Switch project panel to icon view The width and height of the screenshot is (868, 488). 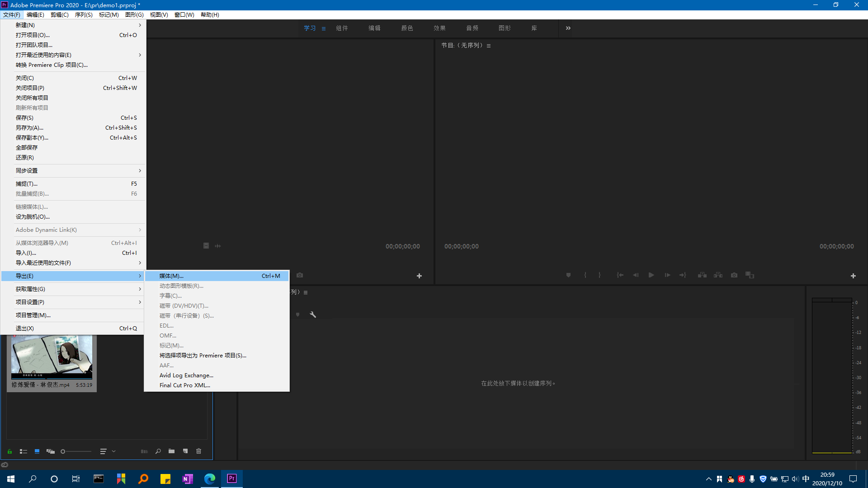(37, 451)
